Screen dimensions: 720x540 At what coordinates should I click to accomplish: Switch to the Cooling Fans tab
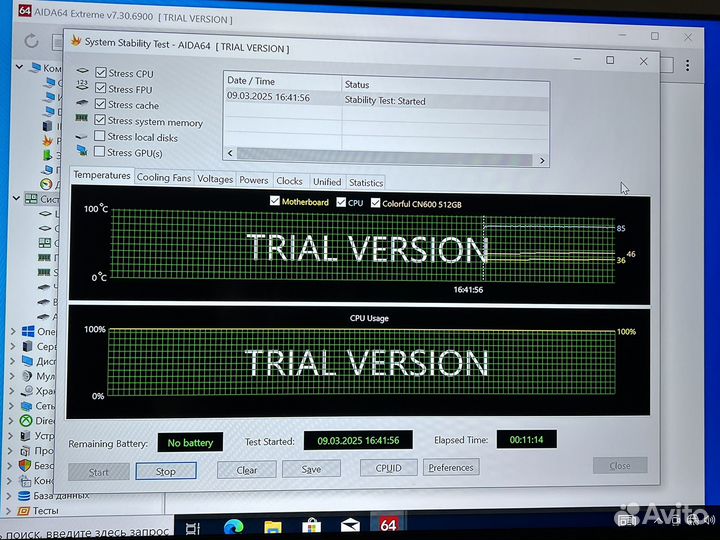tap(163, 179)
